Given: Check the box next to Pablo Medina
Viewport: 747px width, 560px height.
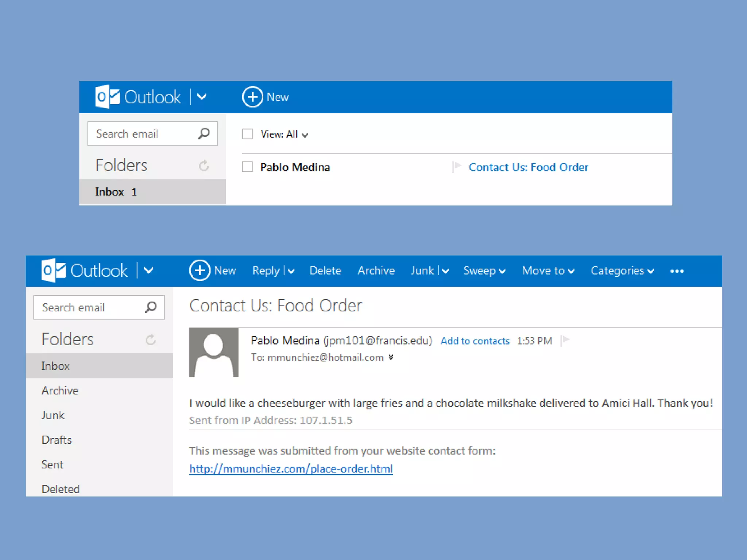Looking at the screenshot, I should tap(247, 167).
